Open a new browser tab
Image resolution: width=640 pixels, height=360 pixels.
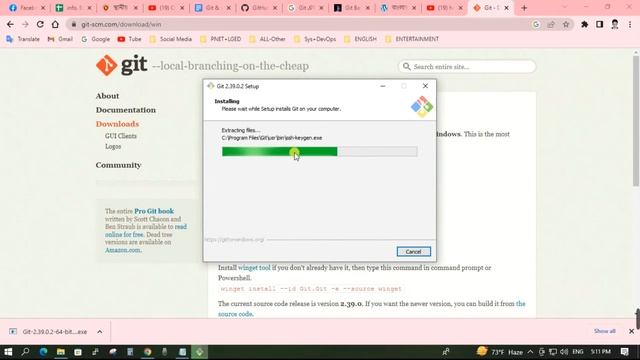(524, 8)
